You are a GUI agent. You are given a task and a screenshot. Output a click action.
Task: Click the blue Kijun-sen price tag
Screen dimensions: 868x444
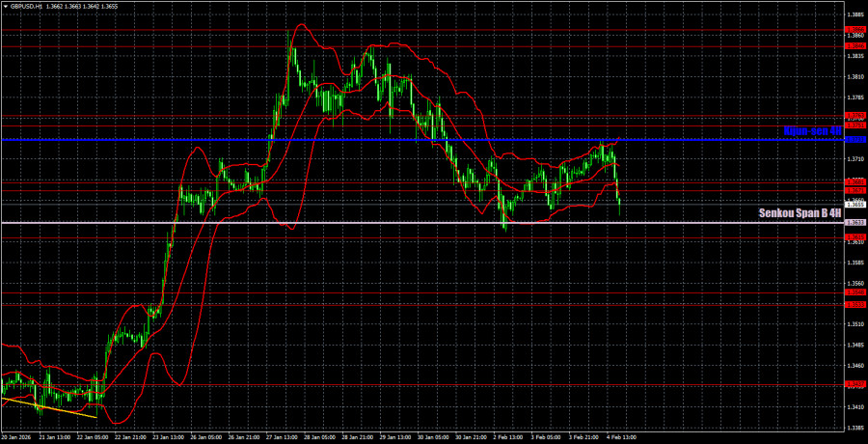pyautogui.click(x=854, y=139)
